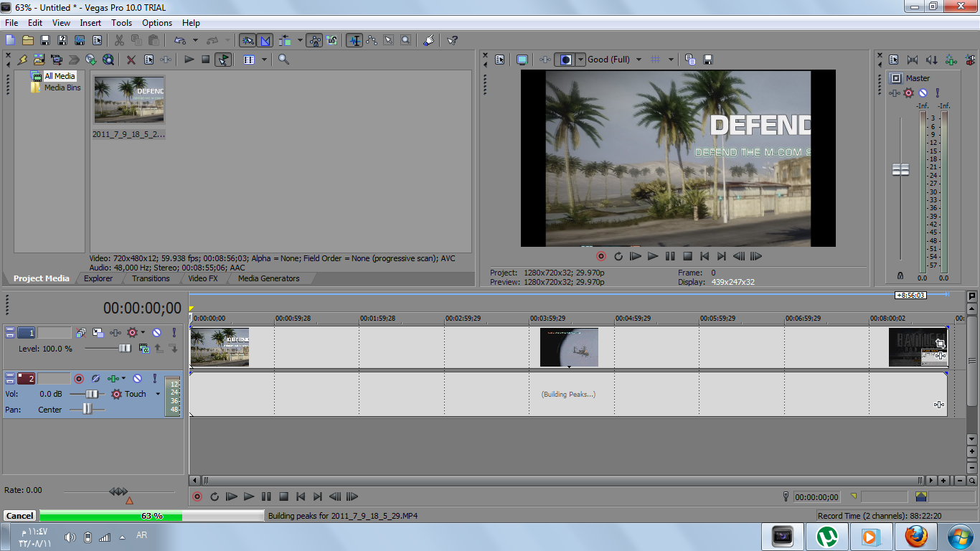Screen dimensions: 980x551
Task: Toggle Lock Envelopes to Events
Action: 314,40
